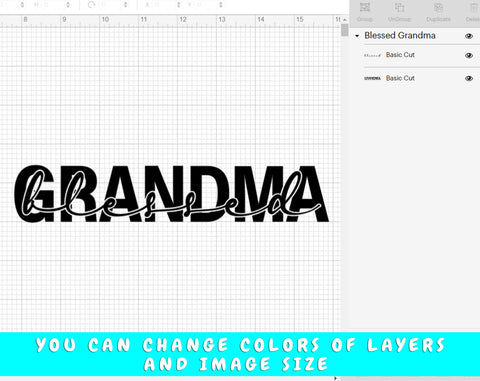Screen dimensions: 480x381
Task: Click the height (H) stepper arrows
Action: (68, 5)
